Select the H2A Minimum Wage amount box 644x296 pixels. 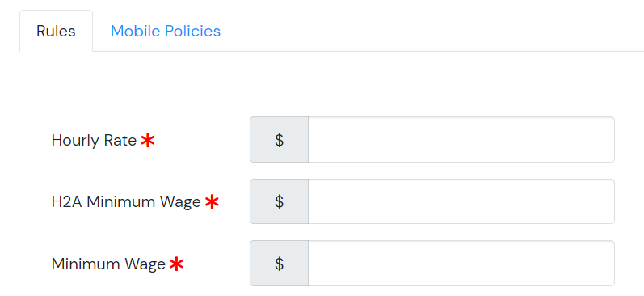pos(461,201)
